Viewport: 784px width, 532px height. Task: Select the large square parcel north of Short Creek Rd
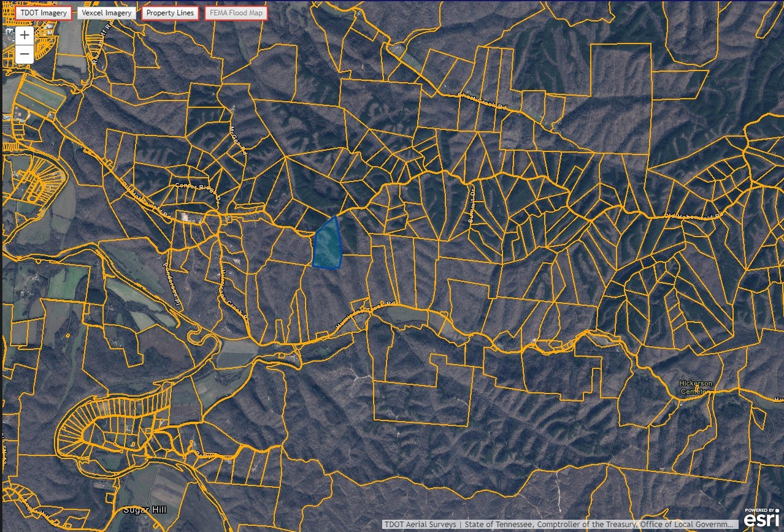(620, 70)
